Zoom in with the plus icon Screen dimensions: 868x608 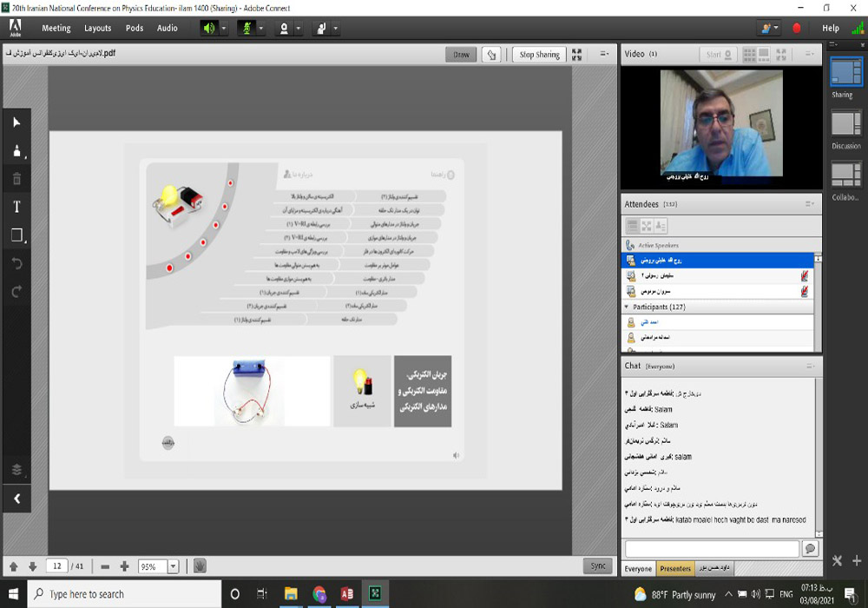click(124, 566)
